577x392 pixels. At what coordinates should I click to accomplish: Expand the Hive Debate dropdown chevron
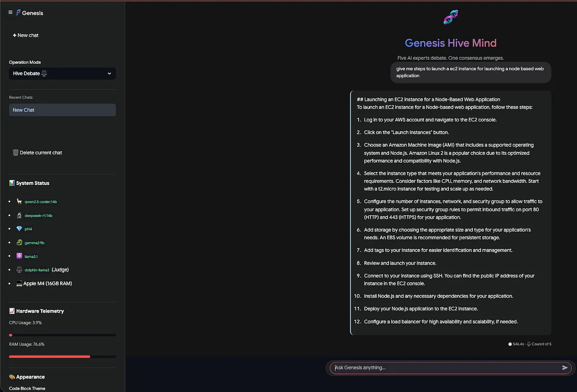tap(109, 73)
